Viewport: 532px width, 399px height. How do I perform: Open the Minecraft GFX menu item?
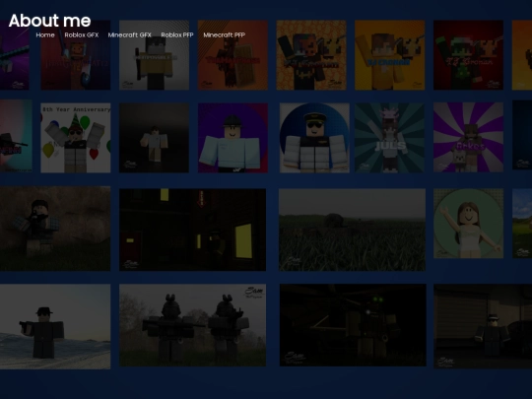click(x=130, y=34)
